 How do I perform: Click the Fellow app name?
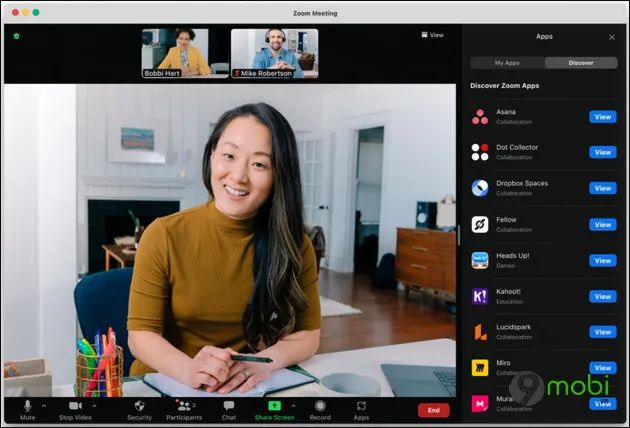point(506,219)
